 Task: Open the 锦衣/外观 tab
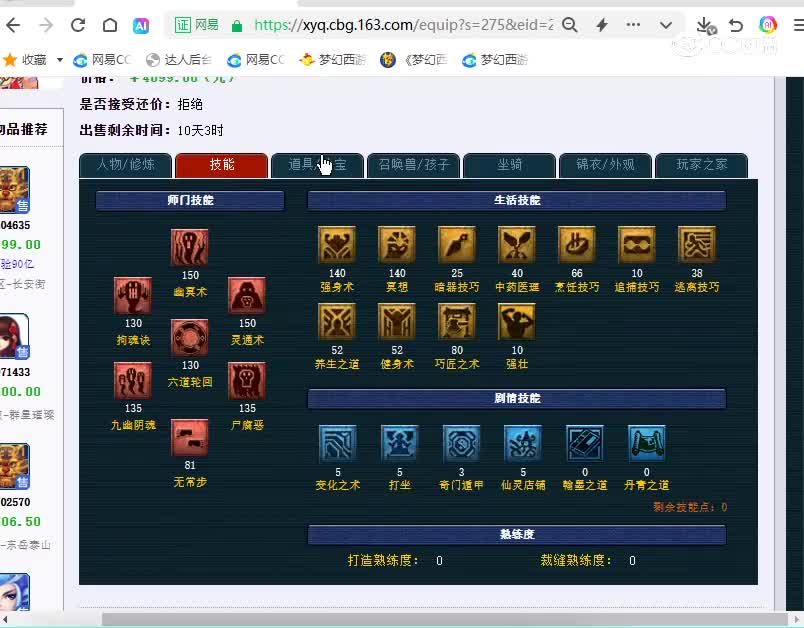pyautogui.click(x=606, y=165)
